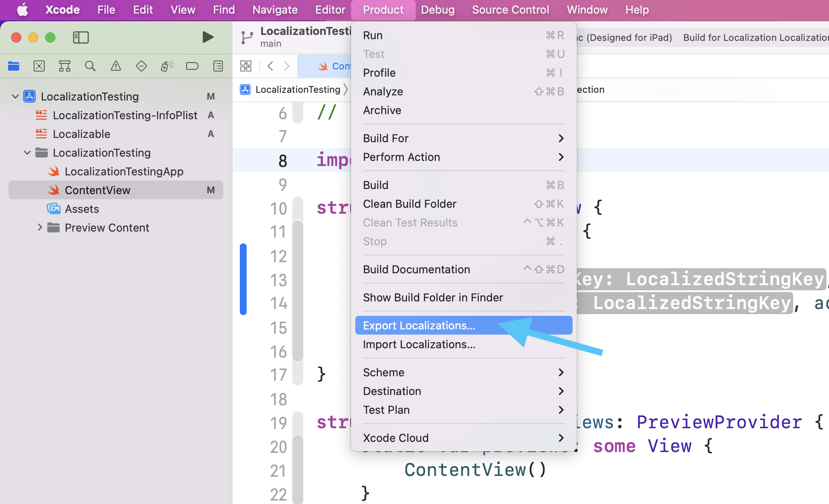Open the Symbol navigator

coord(65,66)
